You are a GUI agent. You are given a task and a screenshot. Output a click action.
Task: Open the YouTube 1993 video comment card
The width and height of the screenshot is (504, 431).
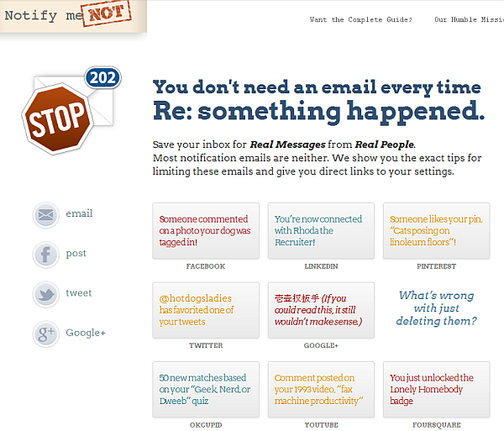321,389
